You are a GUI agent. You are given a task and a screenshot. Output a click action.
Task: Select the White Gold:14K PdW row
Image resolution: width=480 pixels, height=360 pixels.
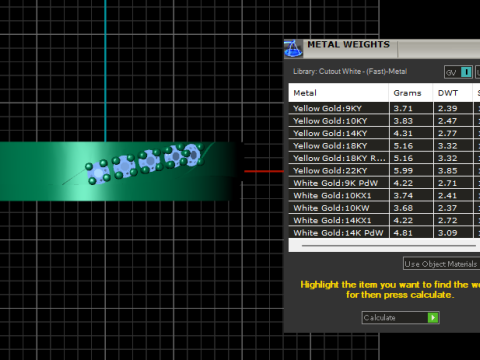pyautogui.click(x=384, y=232)
